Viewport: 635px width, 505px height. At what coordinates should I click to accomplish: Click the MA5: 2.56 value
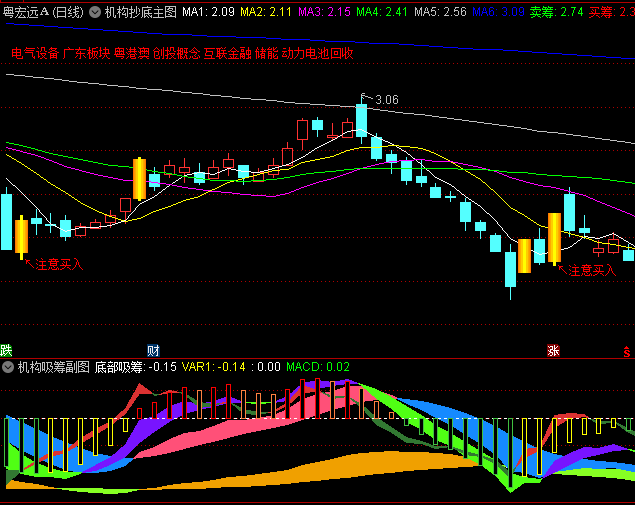(440, 12)
